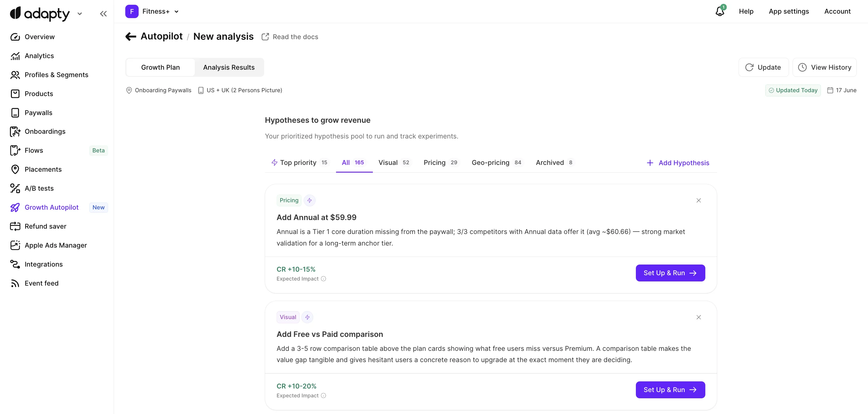Open View History

click(x=825, y=67)
